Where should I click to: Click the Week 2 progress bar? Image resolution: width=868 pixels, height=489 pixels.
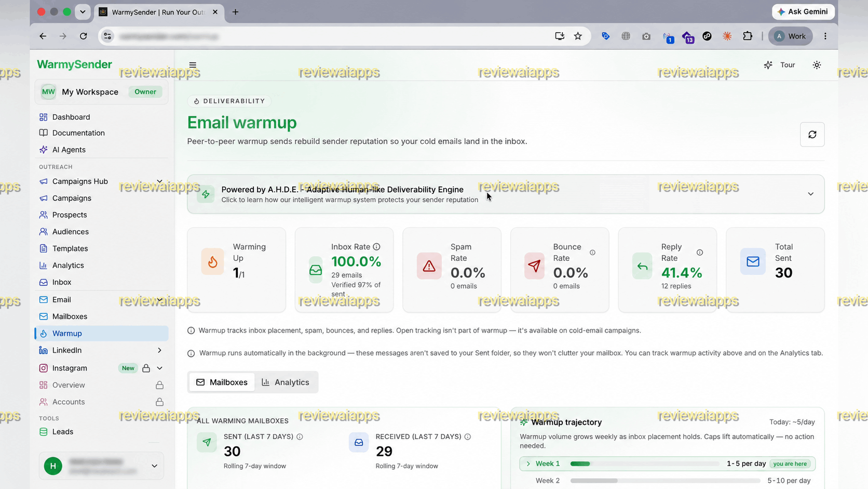pyautogui.click(x=665, y=481)
